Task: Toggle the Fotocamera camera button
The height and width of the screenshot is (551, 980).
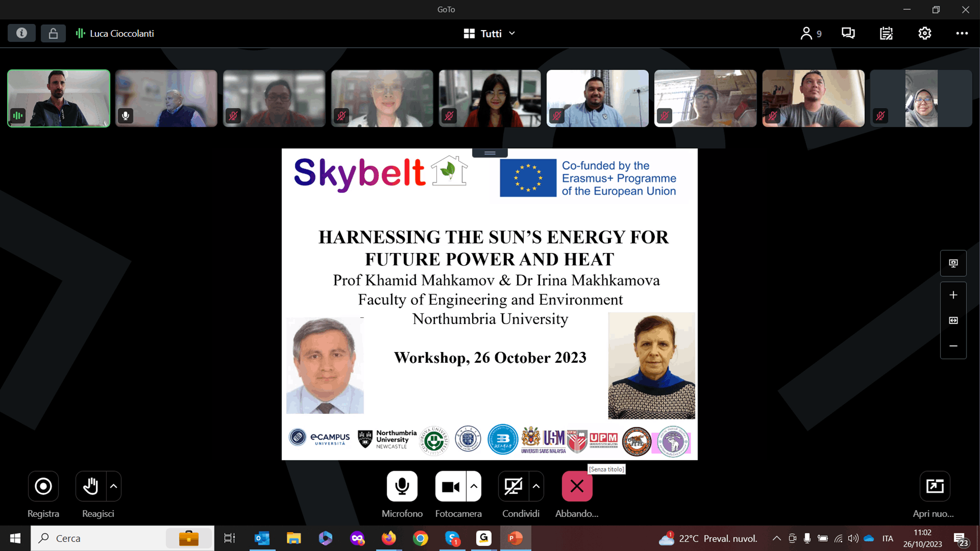Action: 450,486
